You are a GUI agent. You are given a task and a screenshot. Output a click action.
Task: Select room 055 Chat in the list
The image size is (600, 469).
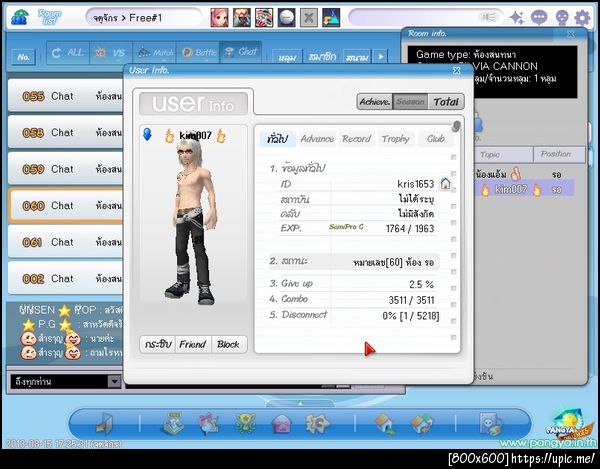pos(65,96)
